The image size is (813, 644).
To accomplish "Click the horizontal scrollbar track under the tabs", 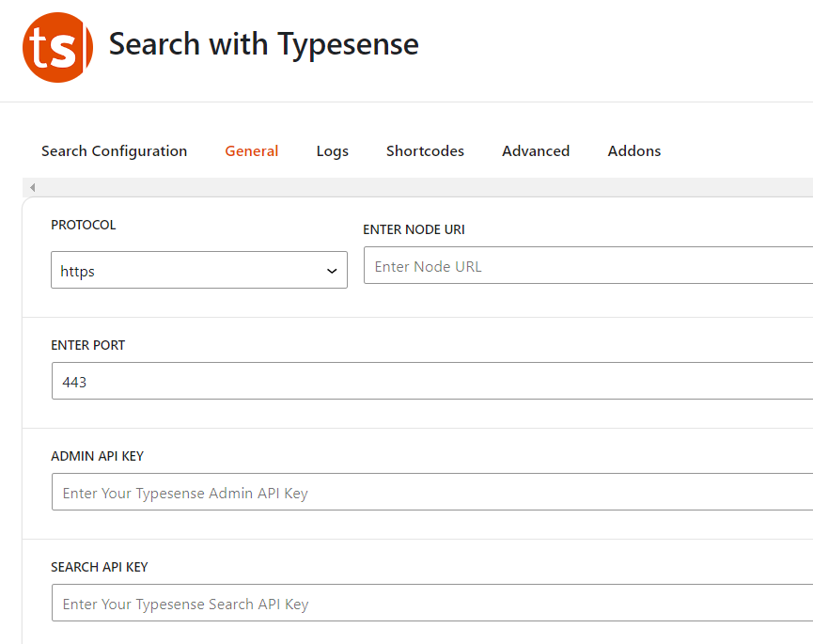I will click(423, 188).
